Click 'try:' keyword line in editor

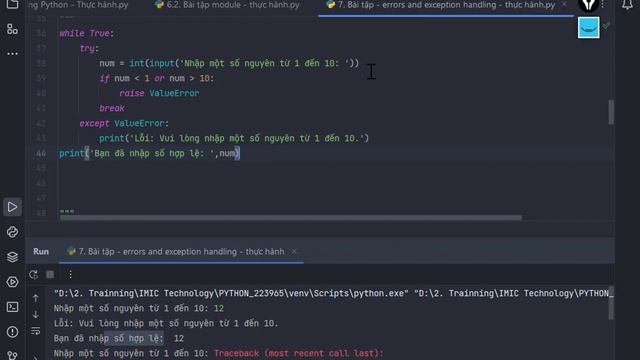tap(89, 48)
